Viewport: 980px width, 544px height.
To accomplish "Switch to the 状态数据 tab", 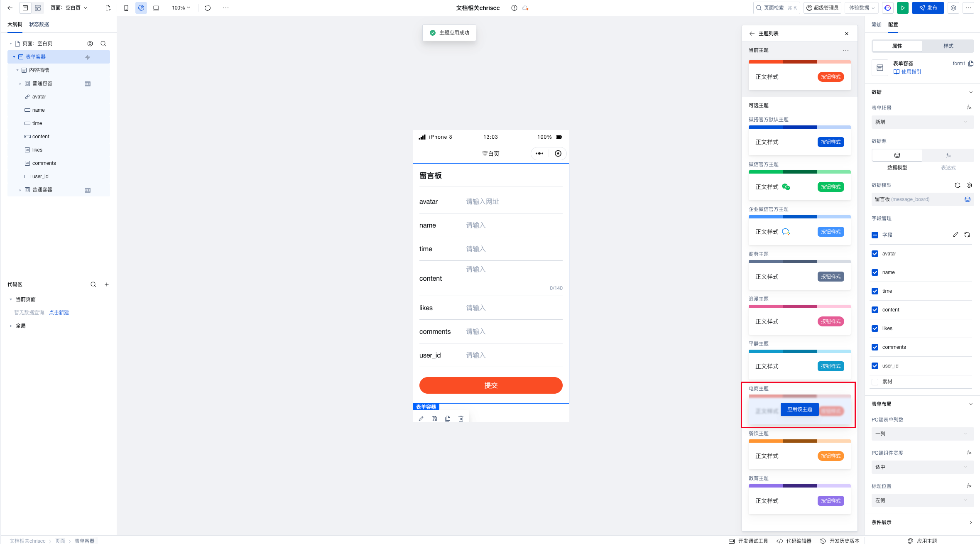I will tap(39, 25).
